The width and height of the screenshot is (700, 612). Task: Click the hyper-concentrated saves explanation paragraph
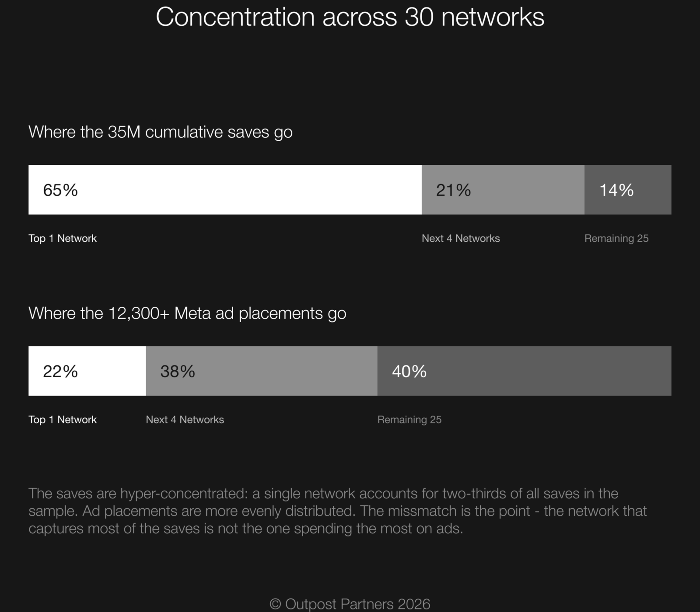click(x=338, y=511)
